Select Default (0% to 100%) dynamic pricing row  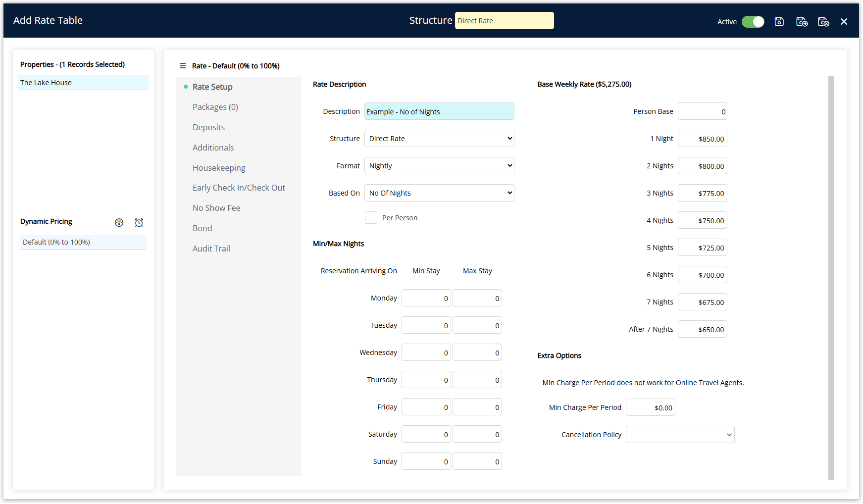(x=83, y=242)
